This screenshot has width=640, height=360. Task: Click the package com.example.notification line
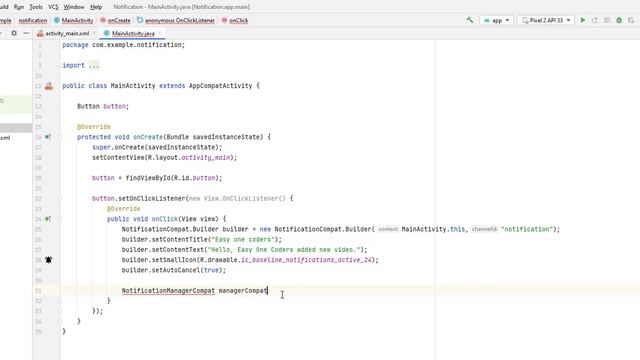pyautogui.click(x=123, y=45)
